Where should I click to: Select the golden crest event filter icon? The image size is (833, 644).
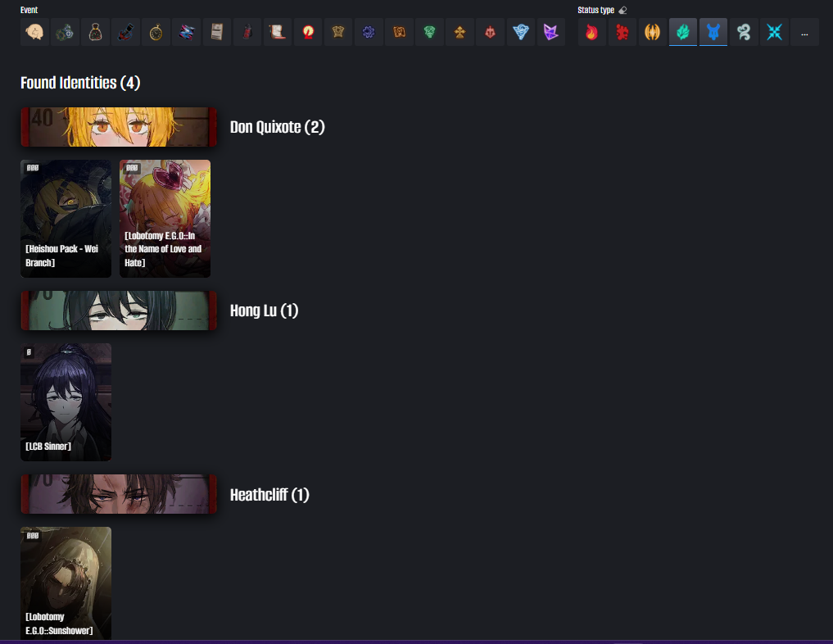pyautogui.click(x=338, y=32)
